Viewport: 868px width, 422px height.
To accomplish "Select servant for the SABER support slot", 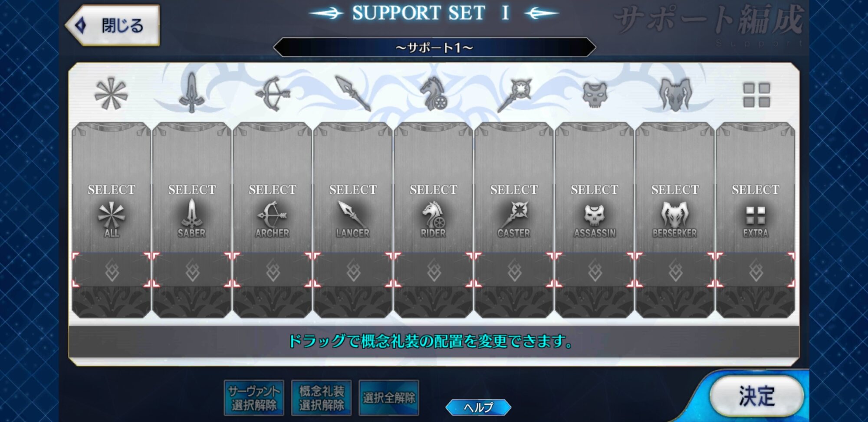I will click(x=191, y=187).
